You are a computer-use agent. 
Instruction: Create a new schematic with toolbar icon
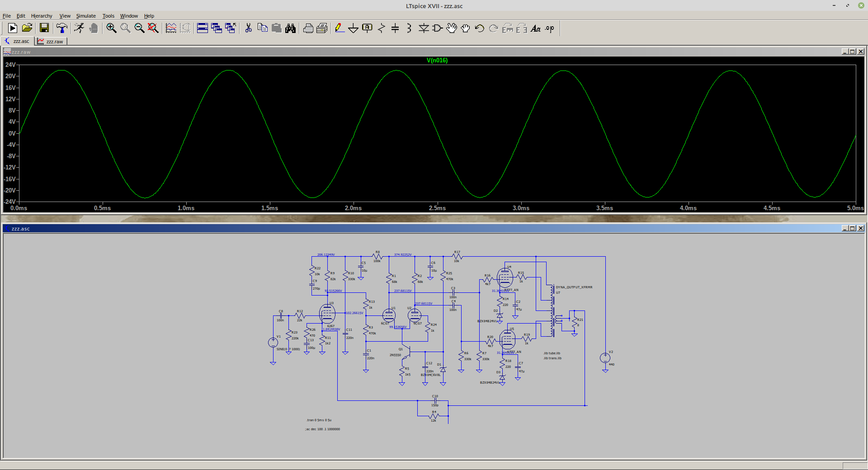pyautogui.click(x=13, y=28)
